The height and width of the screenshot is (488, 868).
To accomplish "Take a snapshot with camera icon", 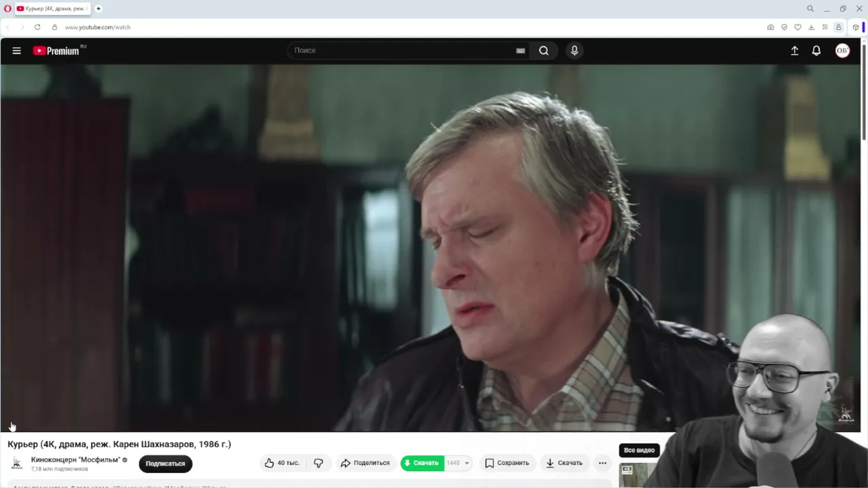I will click(770, 27).
